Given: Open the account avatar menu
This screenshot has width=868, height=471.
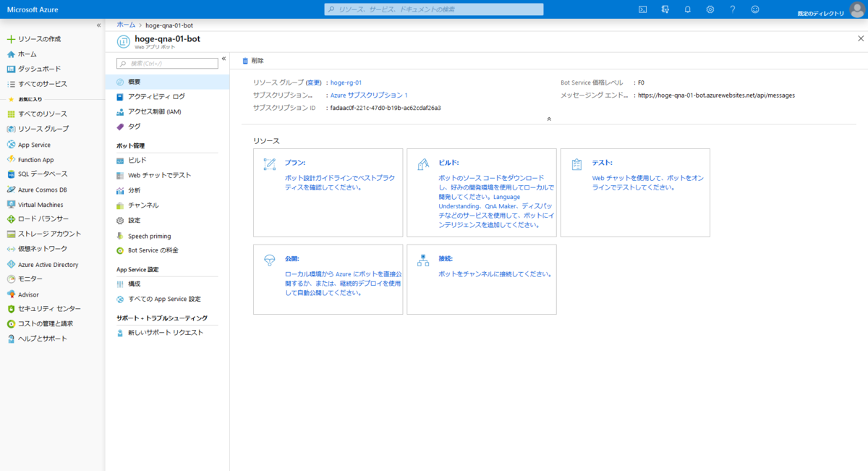Looking at the screenshot, I should (856, 10).
